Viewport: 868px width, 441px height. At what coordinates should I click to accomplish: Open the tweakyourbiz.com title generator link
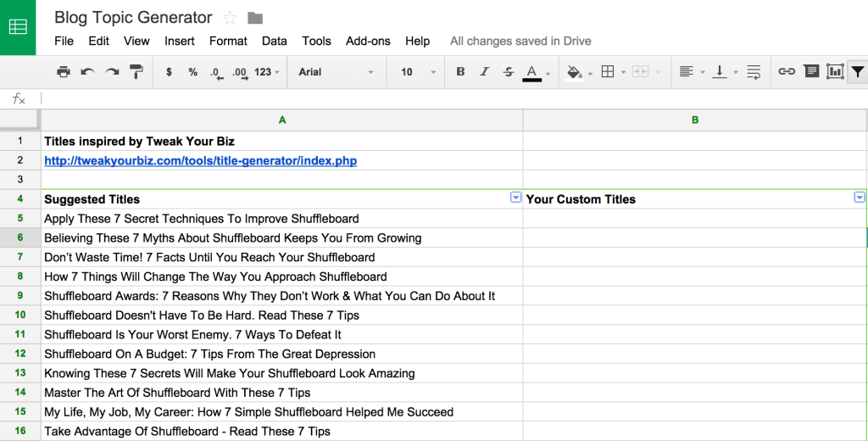click(200, 160)
